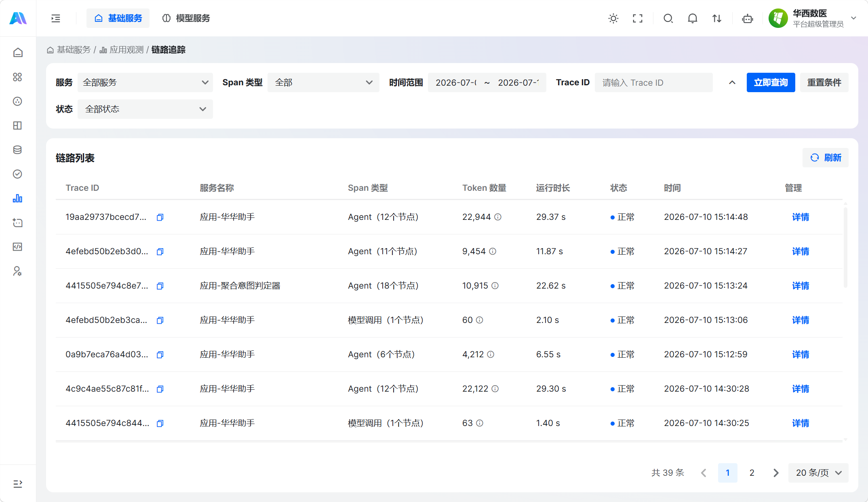Open 详情 for the 15:12:59 trace
The image size is (868, 502).
(x=801, y=354)
